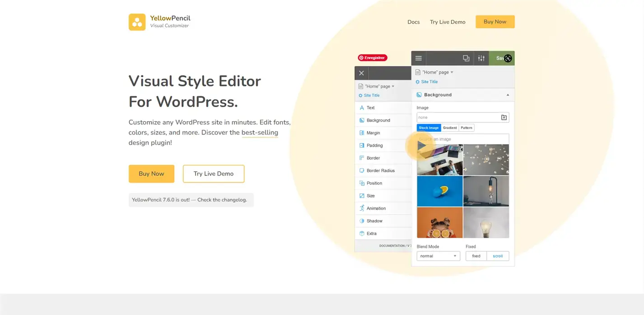644x315 pixels.
Task: Expand the "Home" page dropdown in the right panel
Action: (x=452, y=72)
